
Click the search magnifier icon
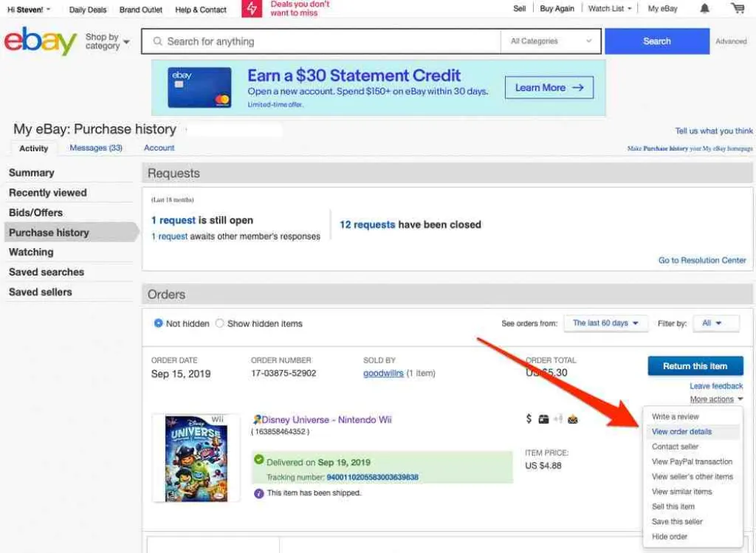coord(157,41)
